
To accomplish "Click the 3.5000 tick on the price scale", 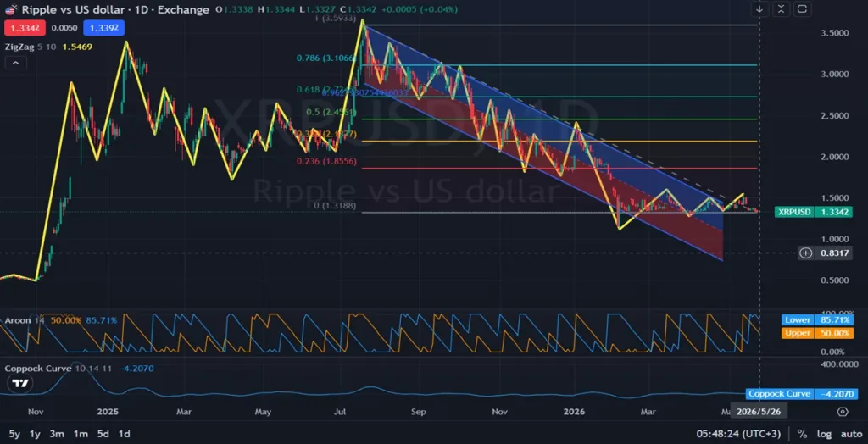I will click(x=834, y=33).
